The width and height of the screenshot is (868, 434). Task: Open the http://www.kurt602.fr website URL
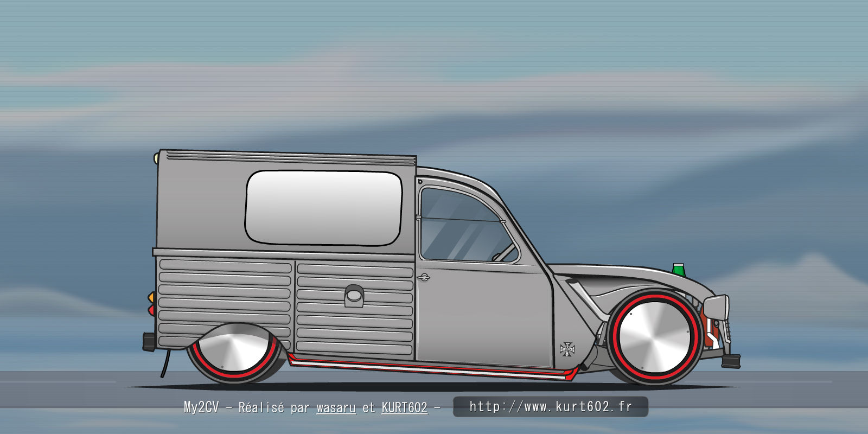tap(550, 406)
